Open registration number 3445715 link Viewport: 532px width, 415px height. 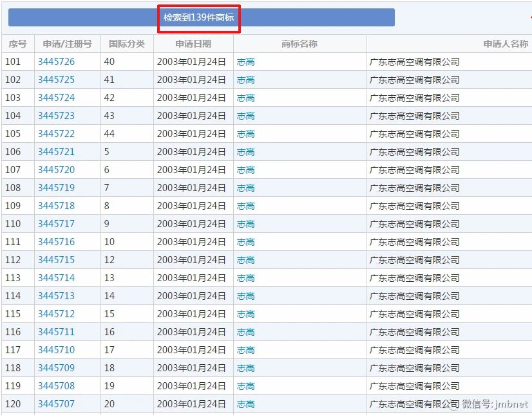56,260
